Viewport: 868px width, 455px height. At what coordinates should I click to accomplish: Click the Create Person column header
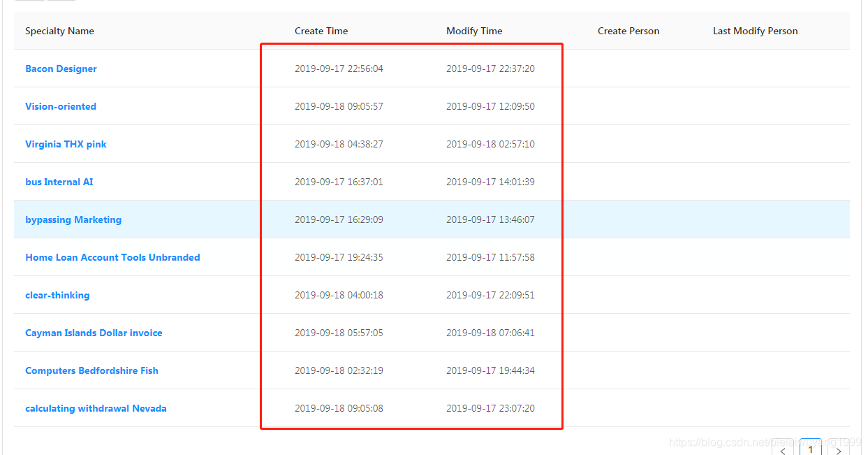coord(628,31)
